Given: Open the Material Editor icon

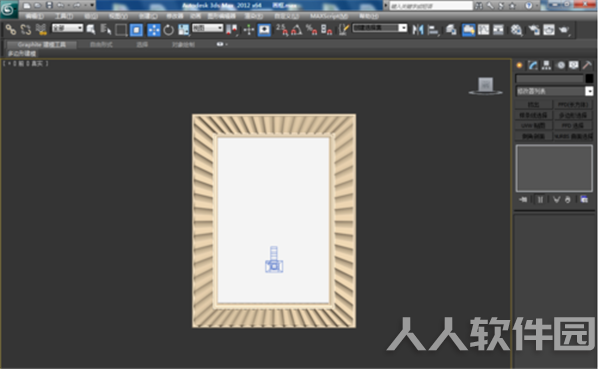Looking at the screenshot, I should (x=516, y=29).
